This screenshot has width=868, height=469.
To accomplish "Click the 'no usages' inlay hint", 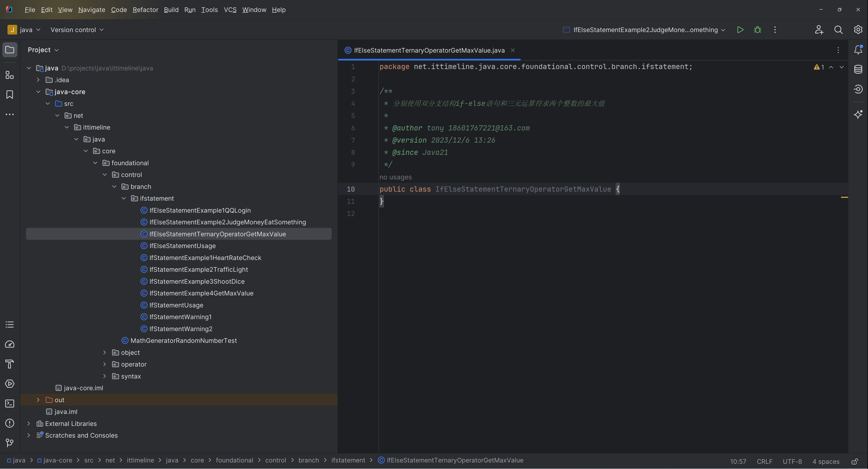I will (x=396, y=177).
